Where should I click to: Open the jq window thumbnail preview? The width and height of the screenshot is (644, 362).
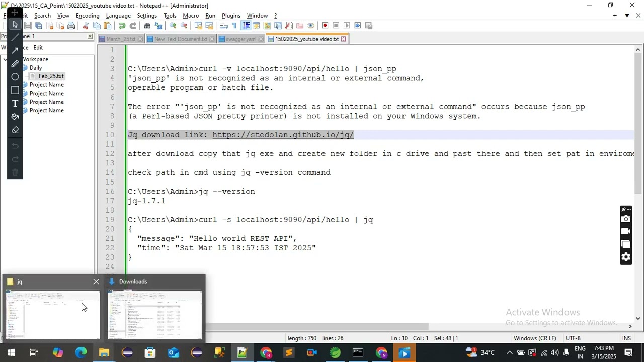click(x=53, y=315)
